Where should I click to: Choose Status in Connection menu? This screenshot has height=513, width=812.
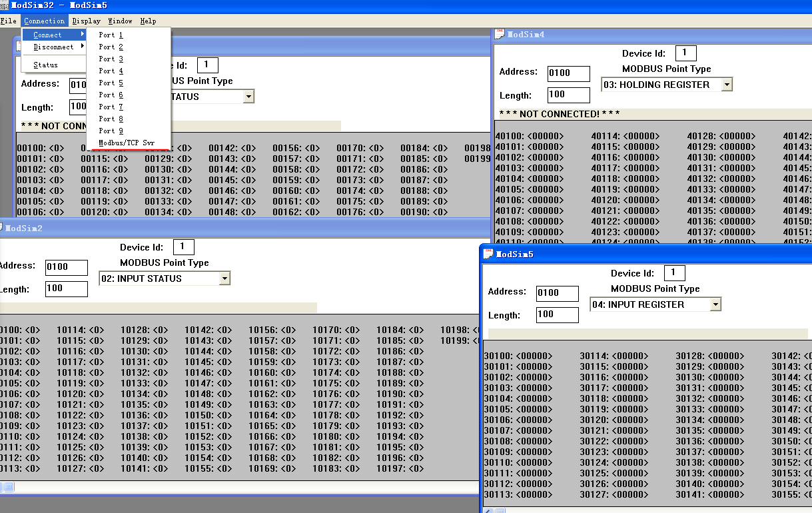pyautogui.click(x=54, y=65)
